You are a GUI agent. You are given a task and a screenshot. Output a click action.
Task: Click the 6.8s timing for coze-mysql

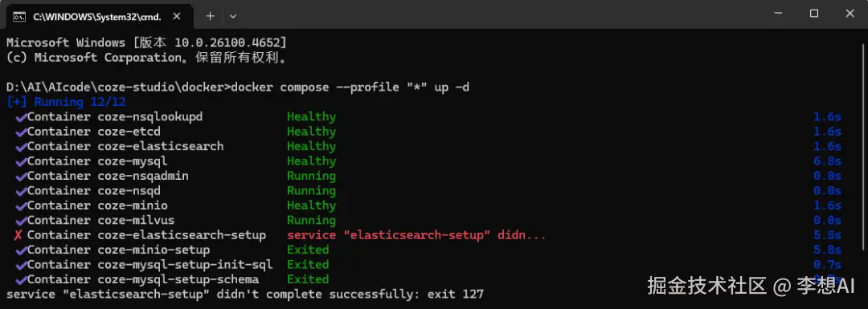click(827, 161)
